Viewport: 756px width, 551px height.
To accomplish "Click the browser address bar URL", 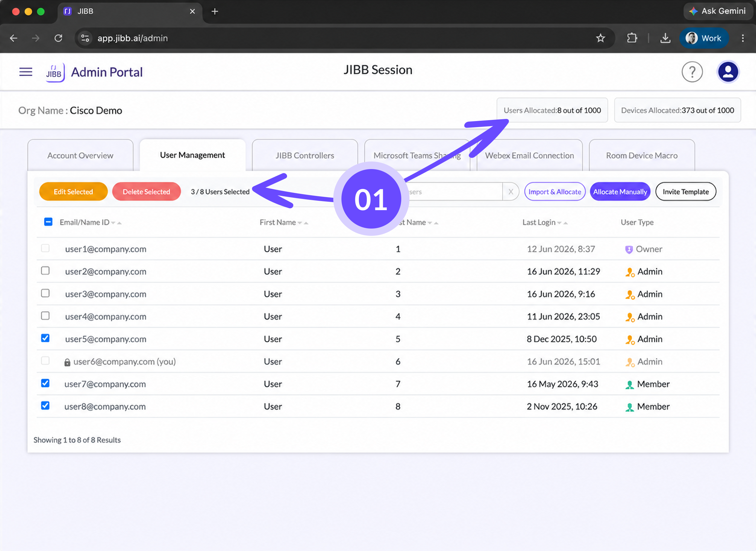I will tap(133, 38).
